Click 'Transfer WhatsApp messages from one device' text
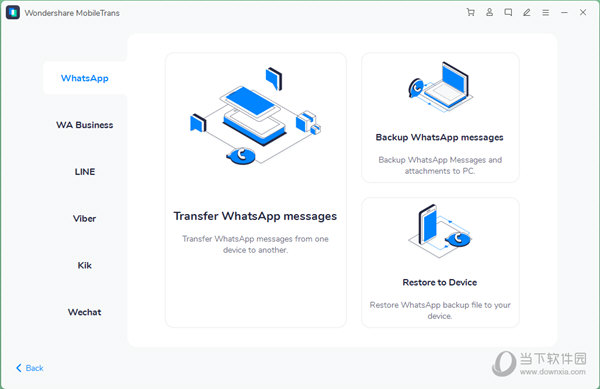The height and width of the screenshot is (389, 600). (x=255, y=244)
